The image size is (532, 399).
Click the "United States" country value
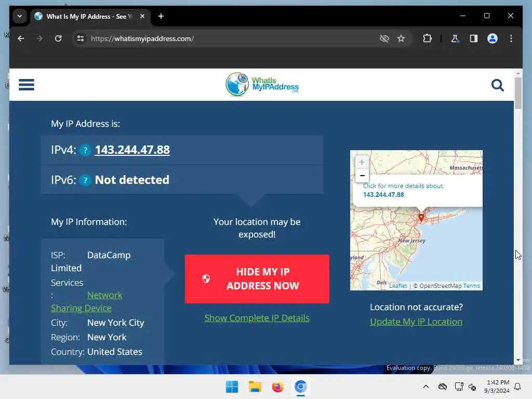[115, 352]
